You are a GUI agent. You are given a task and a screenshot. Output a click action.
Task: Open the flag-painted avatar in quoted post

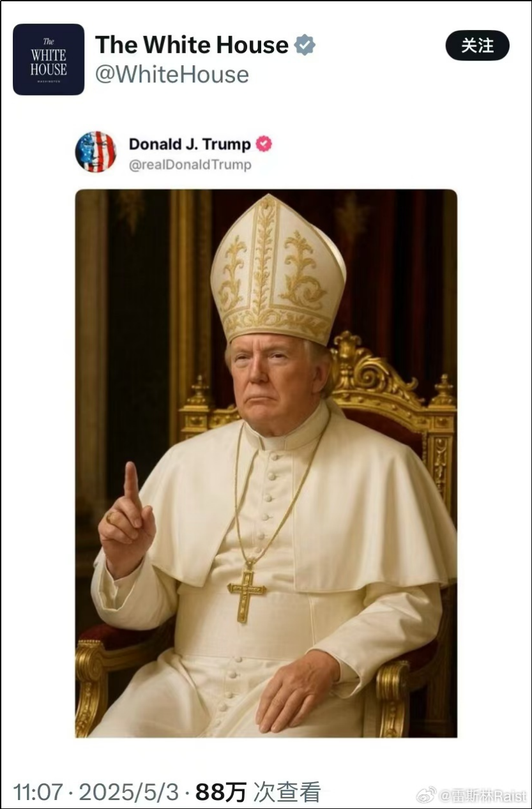(x=96, y=152)
